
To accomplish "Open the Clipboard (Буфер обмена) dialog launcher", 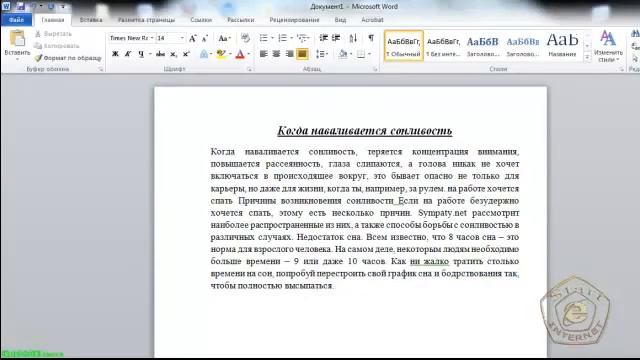I will pos(101,69).
